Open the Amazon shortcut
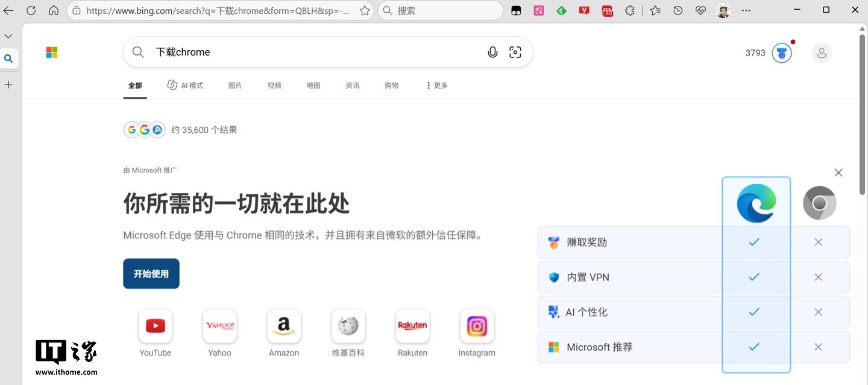 point(284,333)
